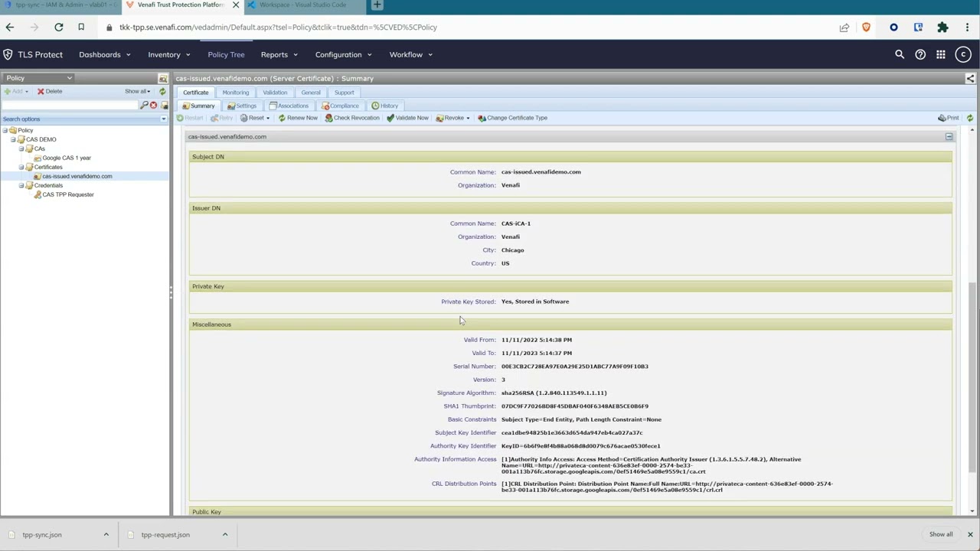The width and height of the screenshot is (980, 551).
Task: Open a new browser tab
Action: click(x=377, y=5)
